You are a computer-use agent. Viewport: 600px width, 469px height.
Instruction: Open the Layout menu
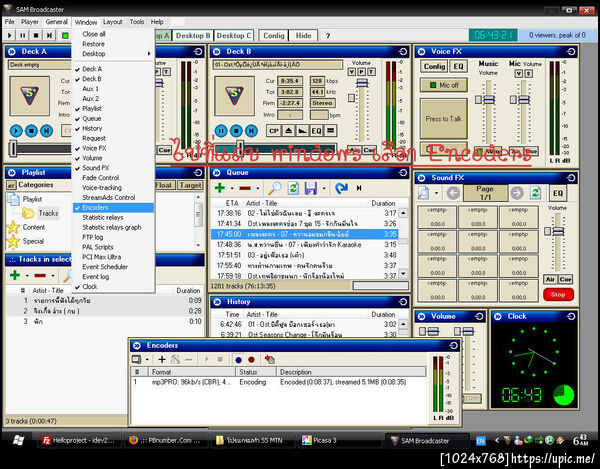[113, 21]
